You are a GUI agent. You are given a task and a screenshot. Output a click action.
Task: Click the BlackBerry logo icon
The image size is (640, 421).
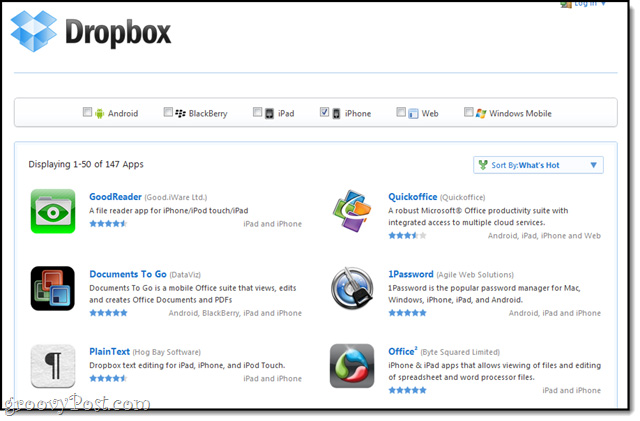pyautogui.click(x=180, y=113)
